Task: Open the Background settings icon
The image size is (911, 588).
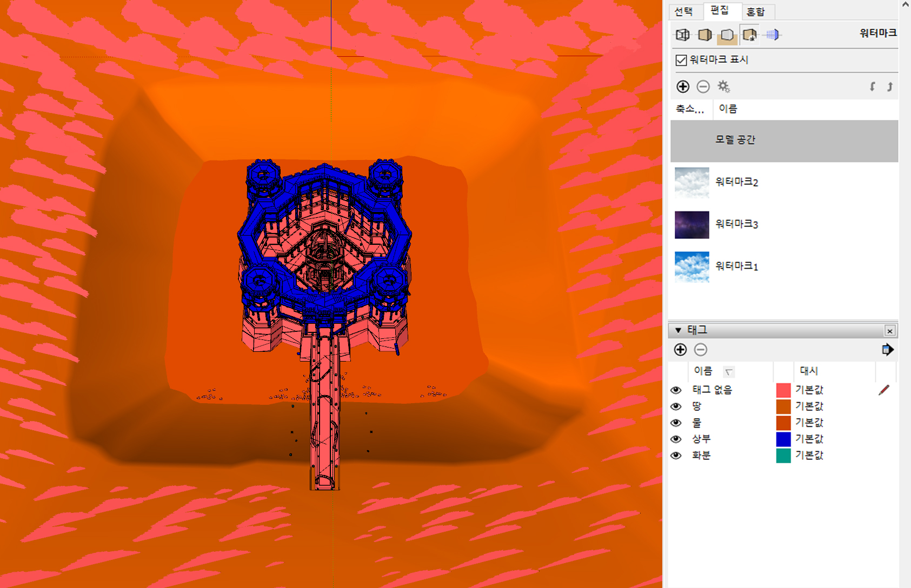Action: (727, 35)
